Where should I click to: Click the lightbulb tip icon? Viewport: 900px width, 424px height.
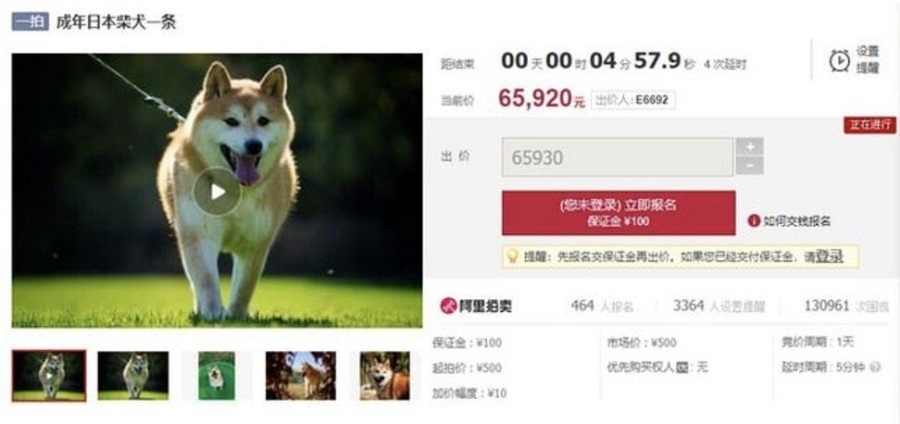pyautogui.click(x=511, y=256)
